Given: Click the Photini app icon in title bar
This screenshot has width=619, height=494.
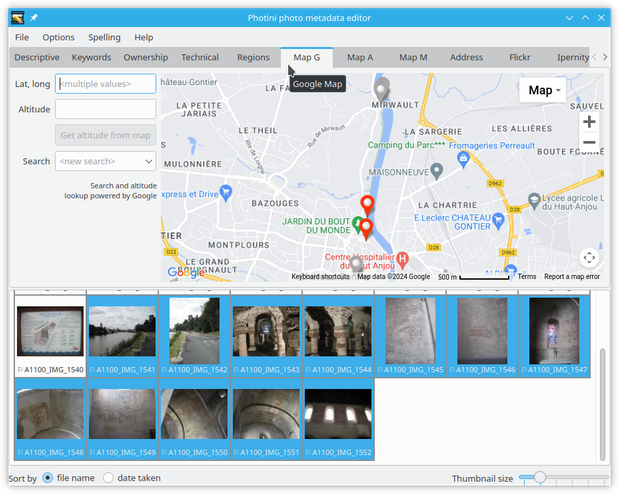Looking at the screenshot, I should click(17, 18).
